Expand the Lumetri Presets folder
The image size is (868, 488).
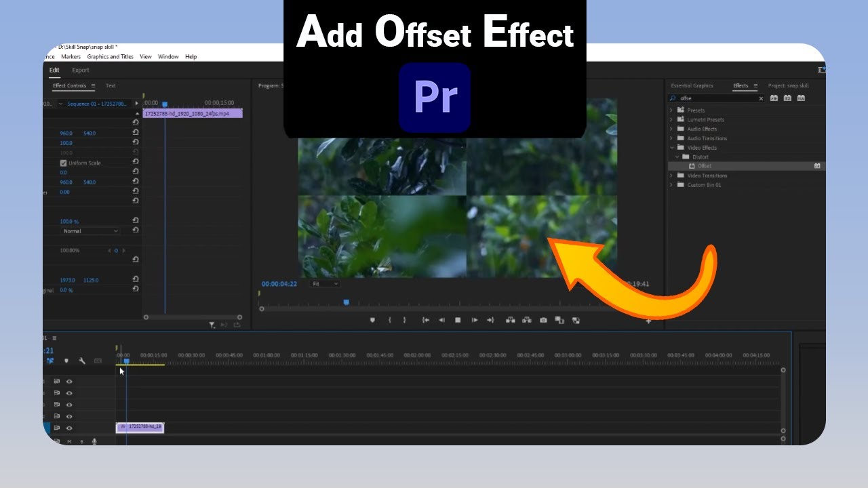click(671, 119)
